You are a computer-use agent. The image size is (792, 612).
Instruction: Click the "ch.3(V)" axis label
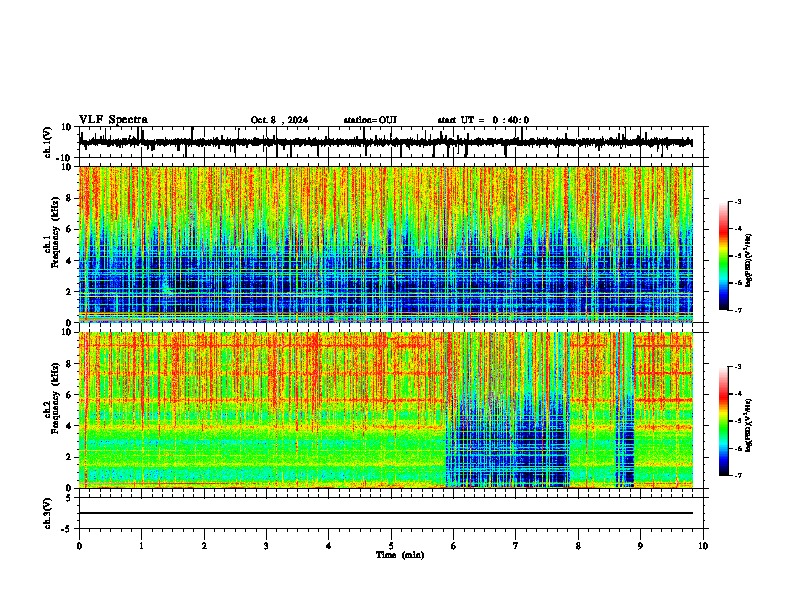[x=48, y=513]
